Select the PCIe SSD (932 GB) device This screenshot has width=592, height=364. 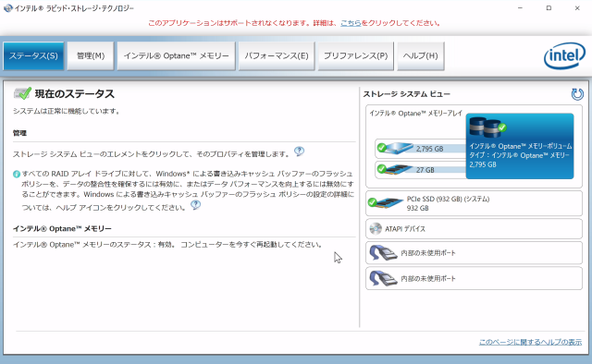pyautogui.click(x=474, y=203)
